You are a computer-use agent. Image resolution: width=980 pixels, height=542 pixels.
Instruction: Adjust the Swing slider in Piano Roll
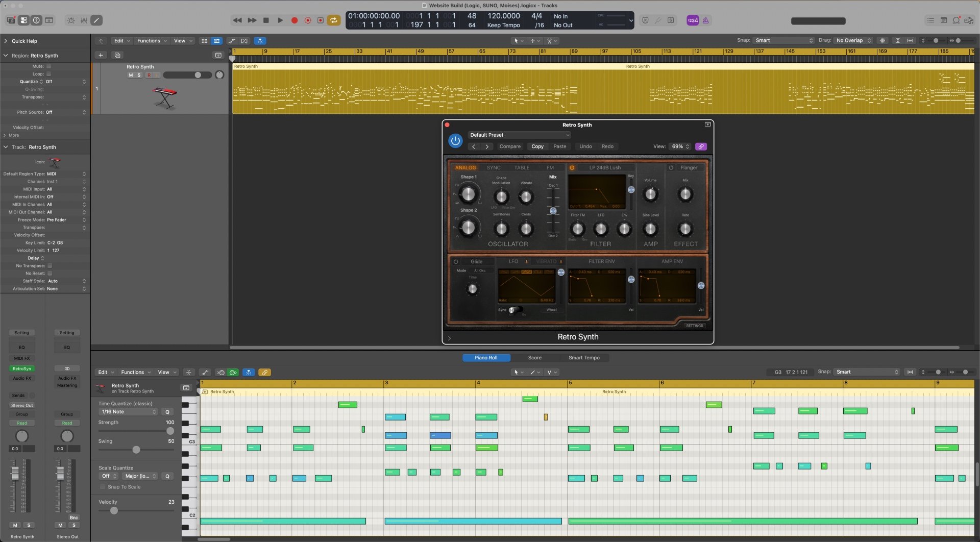pyautogui.click(x=136, y=450)
